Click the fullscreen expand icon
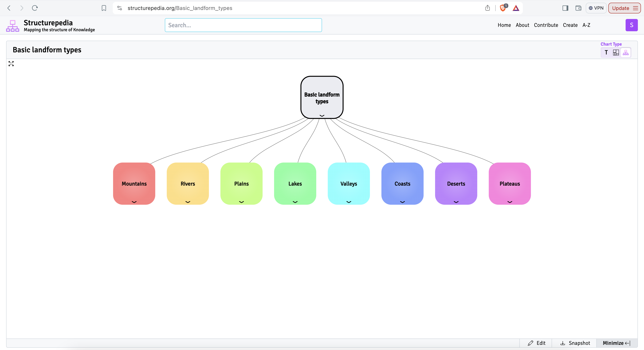644x350 pixels. 11,64
